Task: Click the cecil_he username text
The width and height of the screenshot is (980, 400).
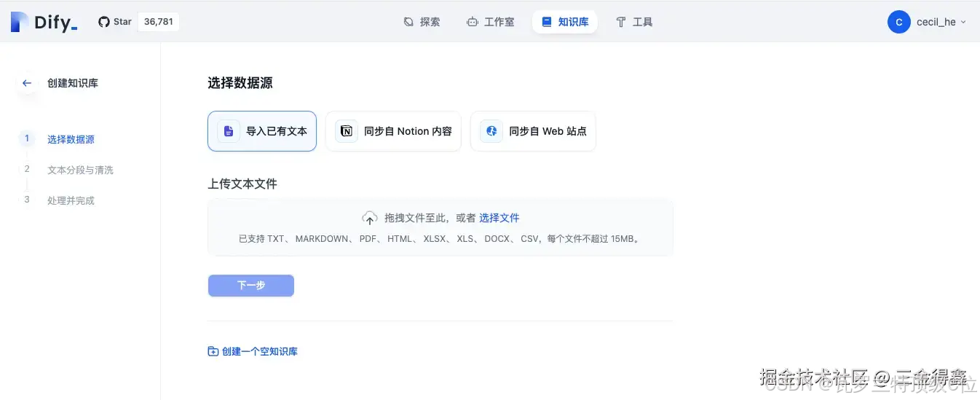Action: (x=936, y=22)
